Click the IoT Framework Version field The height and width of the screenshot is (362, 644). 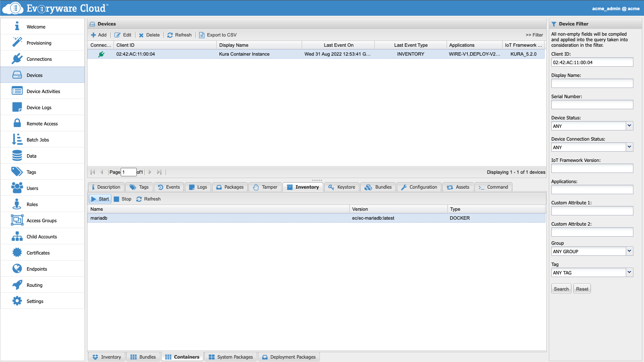[592, 168]
